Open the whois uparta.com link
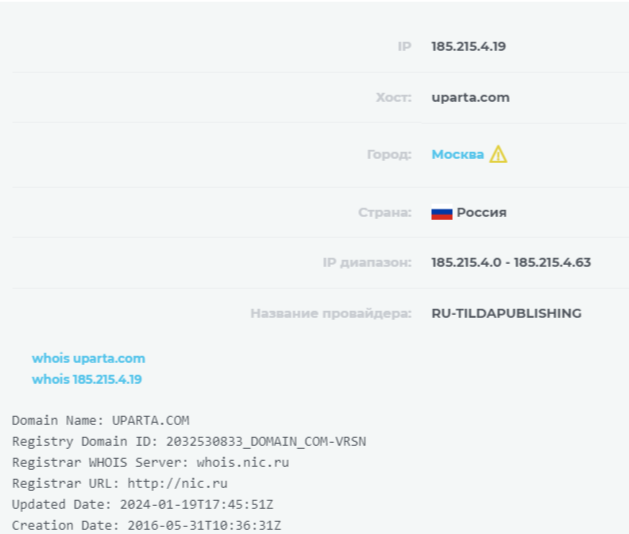The width and height of the screenshot is (629, 534). click(x=88, y=358)
